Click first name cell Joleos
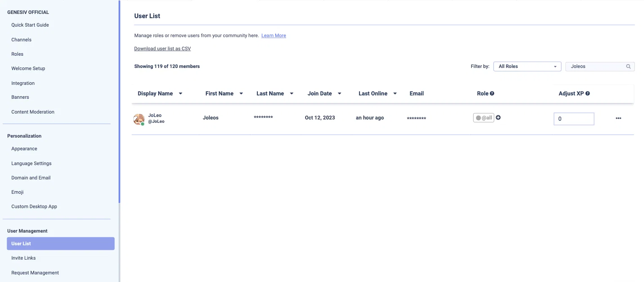The image size is (644, 282). [211, 118]
